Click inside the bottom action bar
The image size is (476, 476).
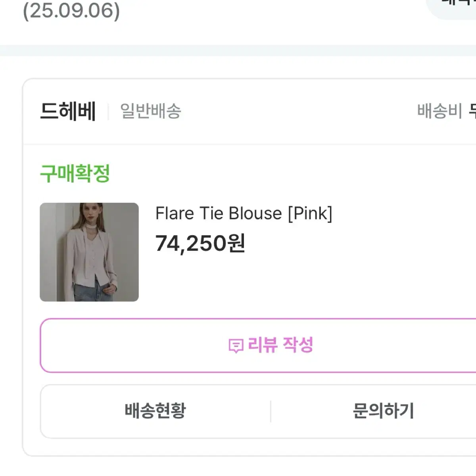(254, 411)
